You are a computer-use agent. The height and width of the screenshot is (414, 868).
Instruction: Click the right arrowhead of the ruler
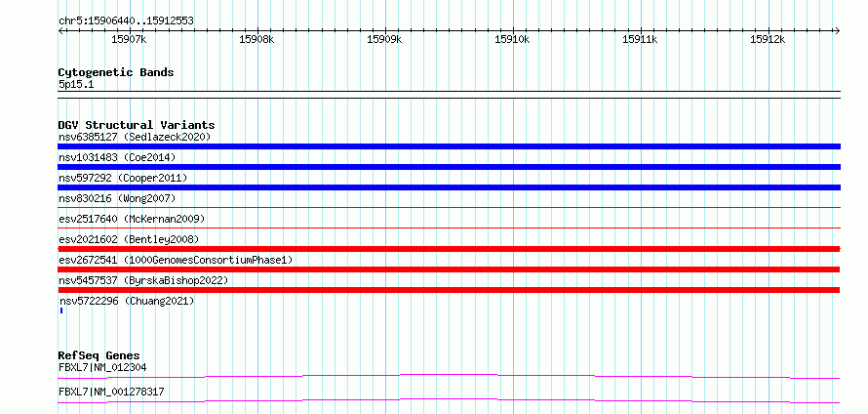coord(837,30)
